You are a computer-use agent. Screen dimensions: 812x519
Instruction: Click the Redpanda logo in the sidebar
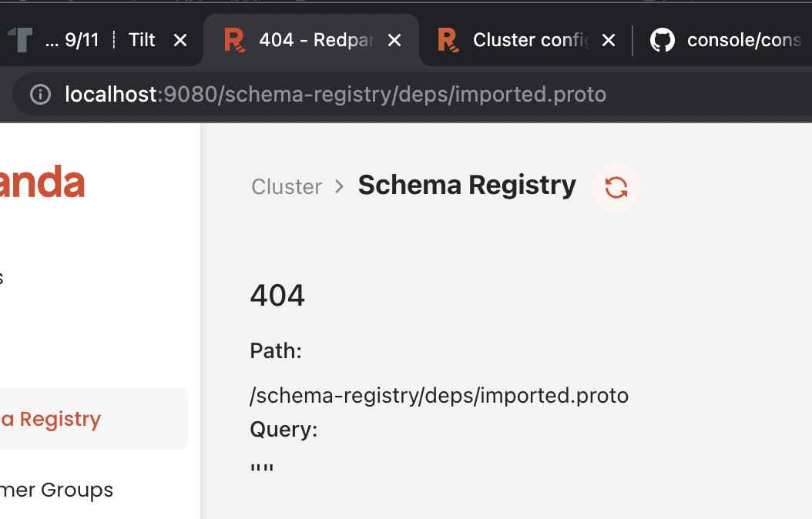39,182
